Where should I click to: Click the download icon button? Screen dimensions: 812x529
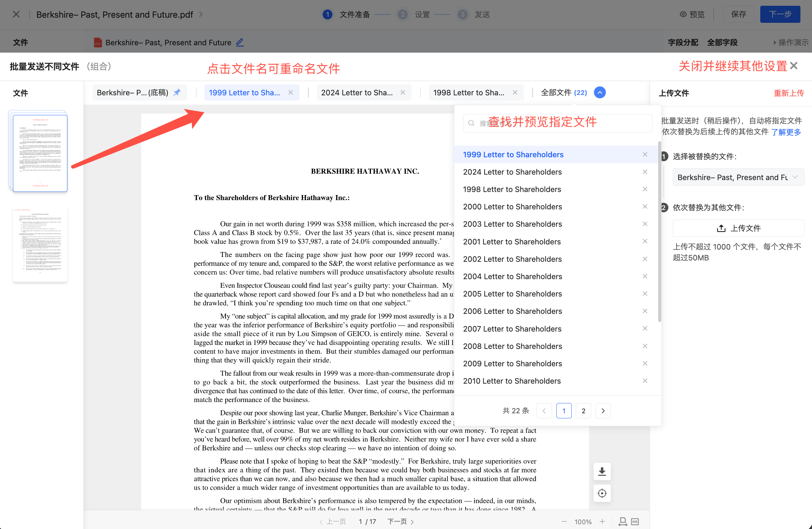602,471
